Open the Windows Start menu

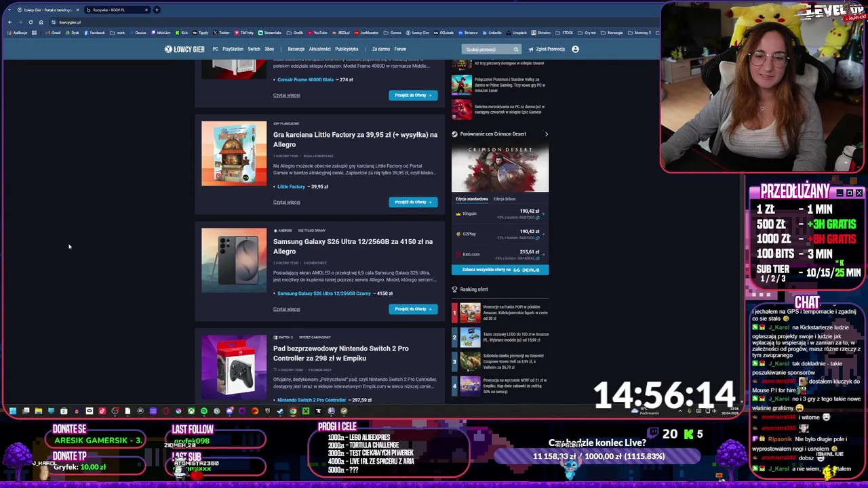point(12,411)
